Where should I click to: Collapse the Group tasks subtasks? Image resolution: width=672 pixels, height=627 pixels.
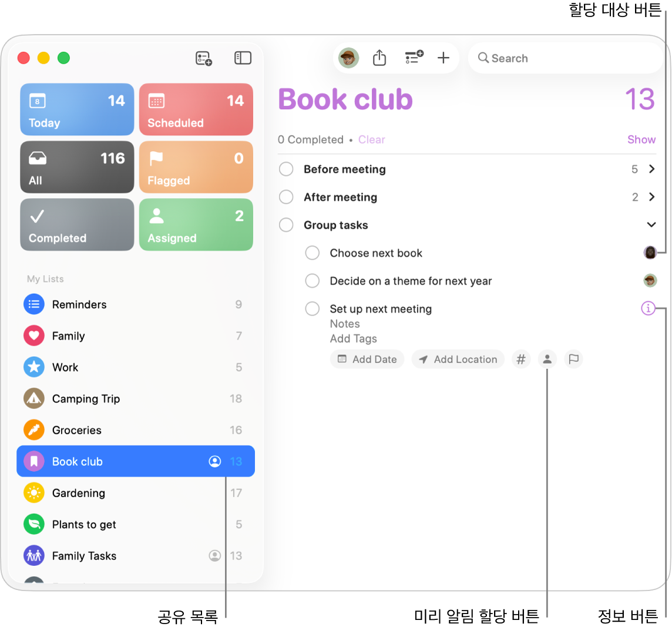(x=651, y=224)
